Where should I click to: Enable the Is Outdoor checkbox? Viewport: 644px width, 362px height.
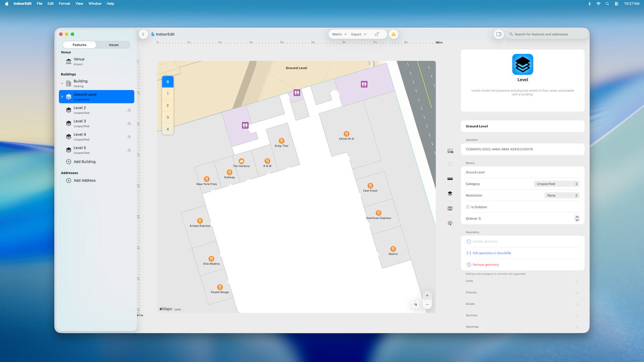[x=468, y=207]
